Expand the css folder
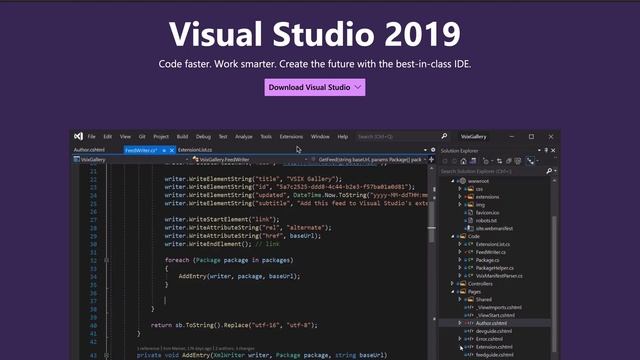Image resolution: width=640 pixels, height=360 pixels. (x=460, y=189)
